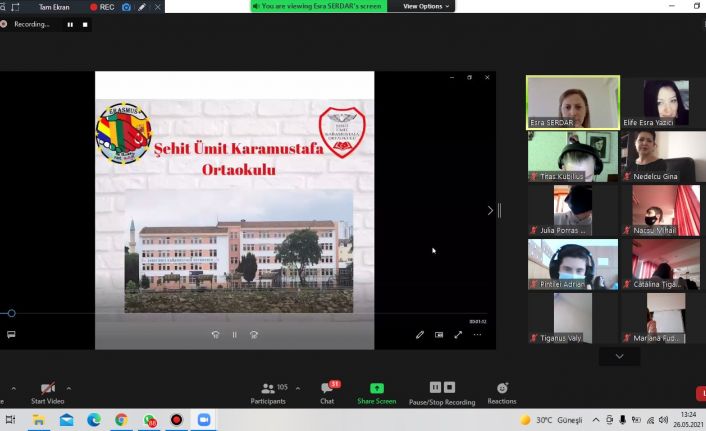Click the green Share Screen button
The height and width of the screenshot is (431, 706).
tap(377, 393)
